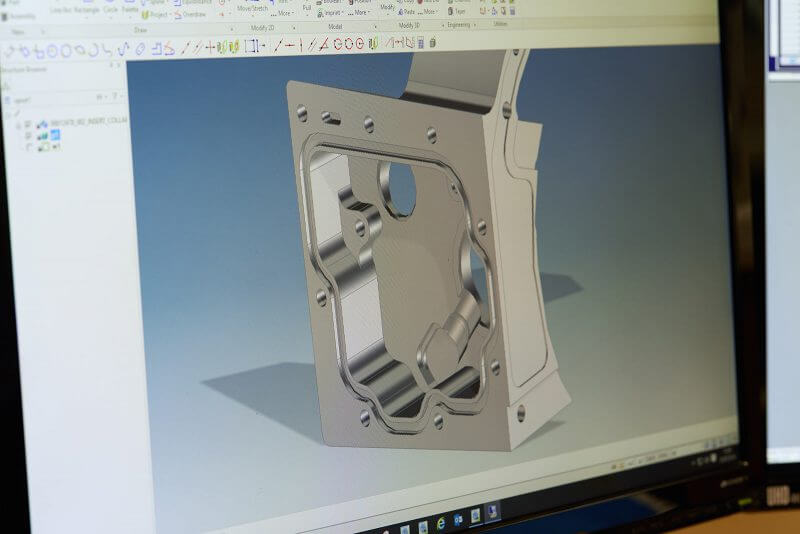The height and width of the screenshot is (534, 800).
Task: Click the Overdraw tool in Draw group
Action: point(190,15)
